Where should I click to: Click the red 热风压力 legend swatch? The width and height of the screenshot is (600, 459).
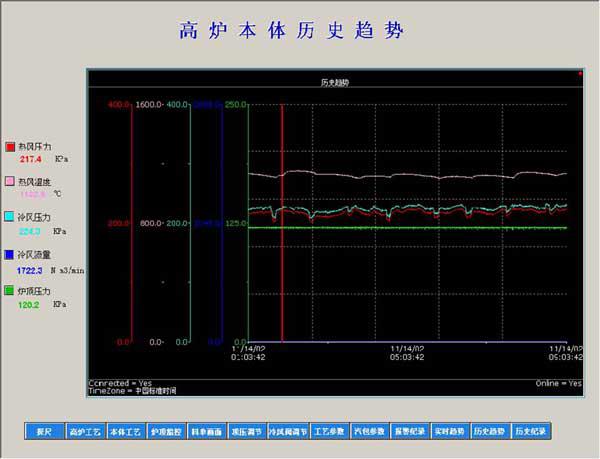[10, 146]
